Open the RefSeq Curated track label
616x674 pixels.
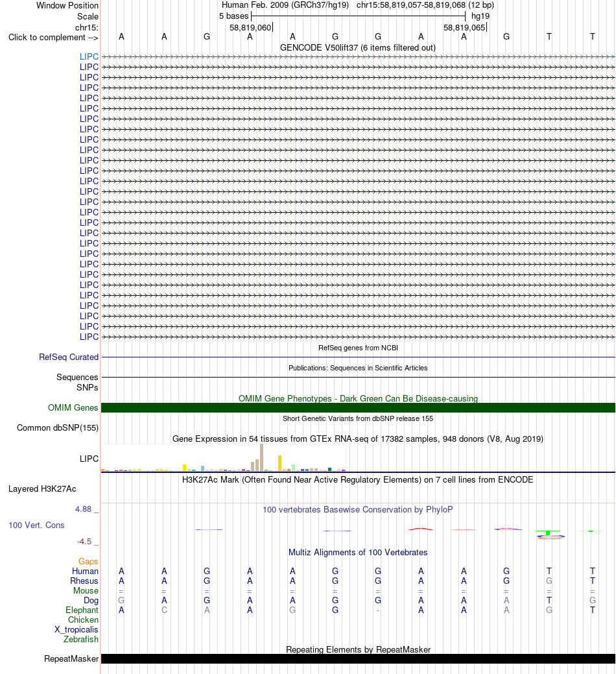(x=69, y=357)
